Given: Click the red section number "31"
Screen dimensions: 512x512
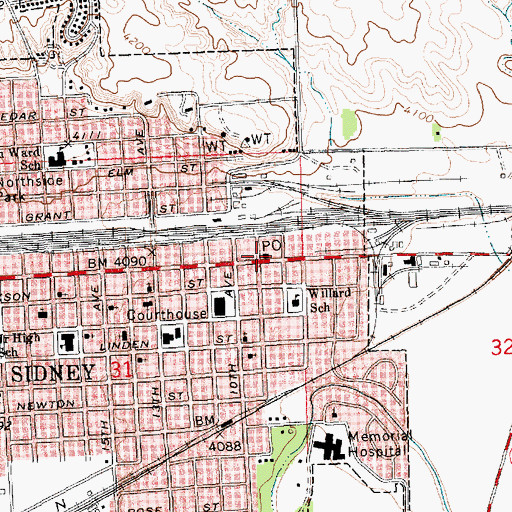Looking at the screenshot, I should tap(121, 369).
